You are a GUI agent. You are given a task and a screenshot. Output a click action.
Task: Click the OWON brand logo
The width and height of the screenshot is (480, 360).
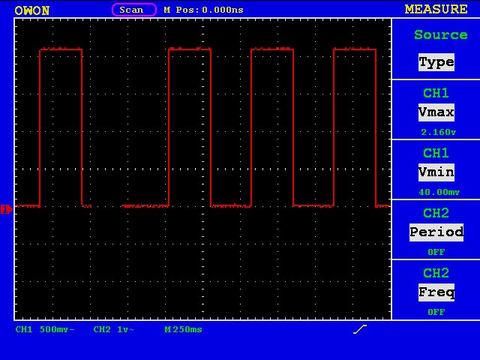pos(32,11)
